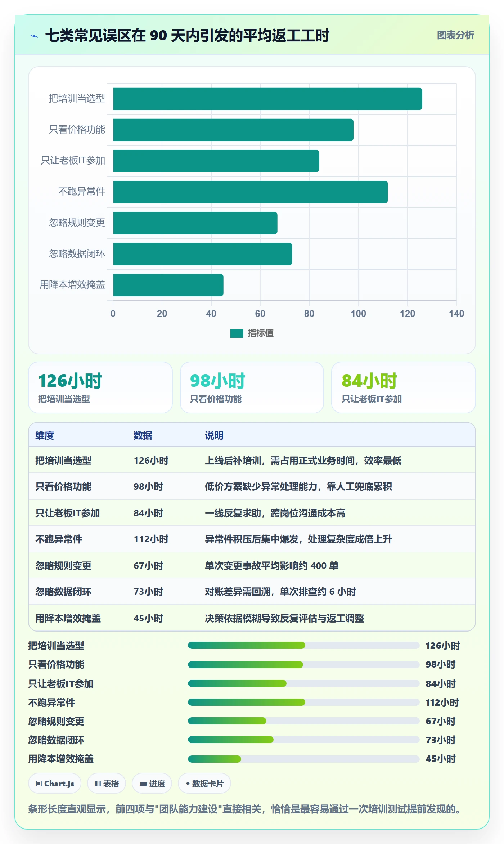Click the footer note about 团队能力建设
The image size is (504, 844).
(x=244, y=809)
